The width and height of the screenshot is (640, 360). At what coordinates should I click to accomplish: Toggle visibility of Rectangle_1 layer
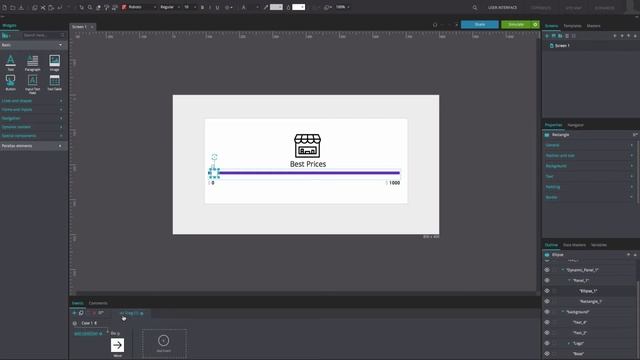click(x=547, y=301)
